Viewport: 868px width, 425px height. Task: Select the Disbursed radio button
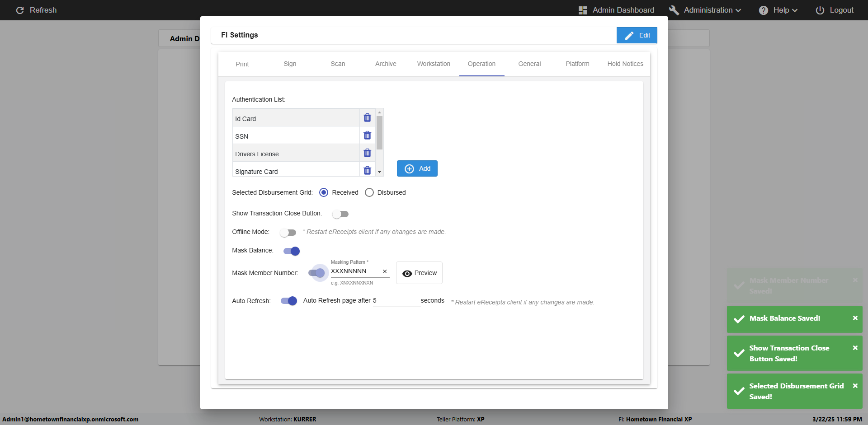(x=369, y=192)
